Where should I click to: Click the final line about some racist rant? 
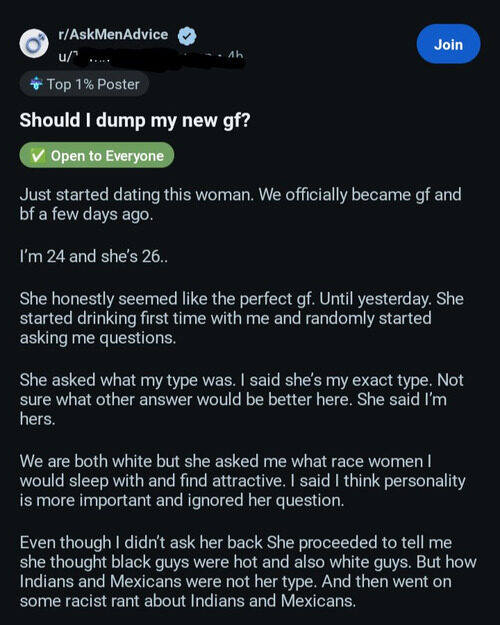pyautogui.click(x=188, y=601)
